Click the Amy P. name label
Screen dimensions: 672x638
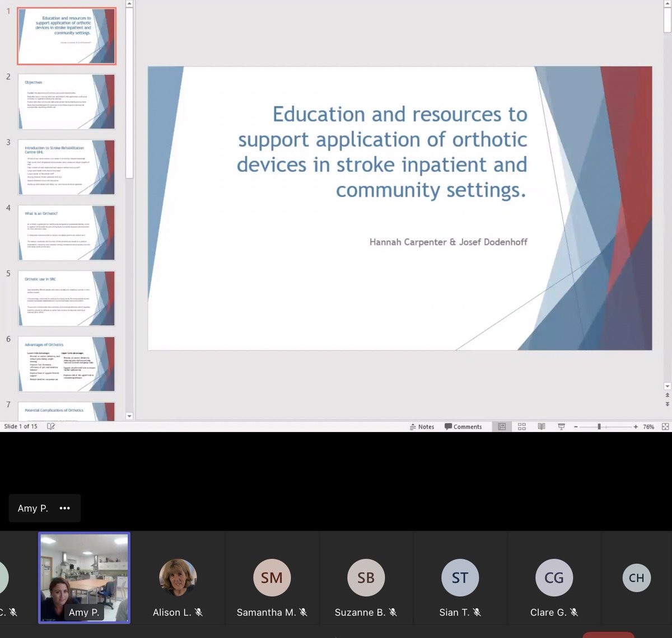[x=32, y=508]
